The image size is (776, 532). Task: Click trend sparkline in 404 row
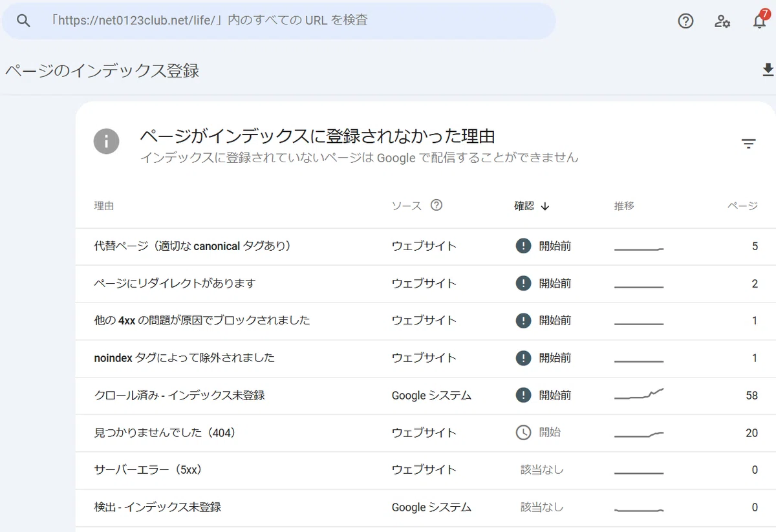tap(639, 434)
